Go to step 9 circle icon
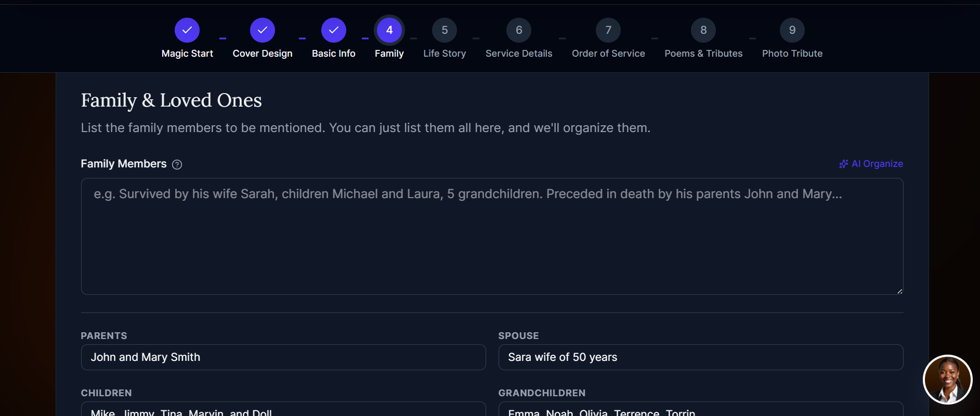 792,30
